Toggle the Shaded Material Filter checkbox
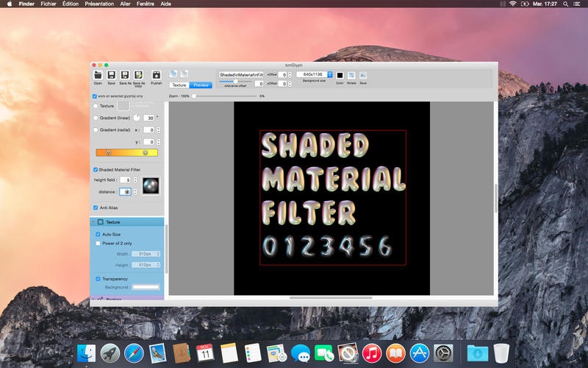 96,169
